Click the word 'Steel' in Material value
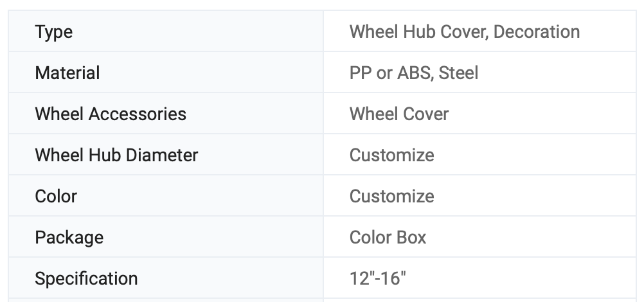 [x=458, y=73]
